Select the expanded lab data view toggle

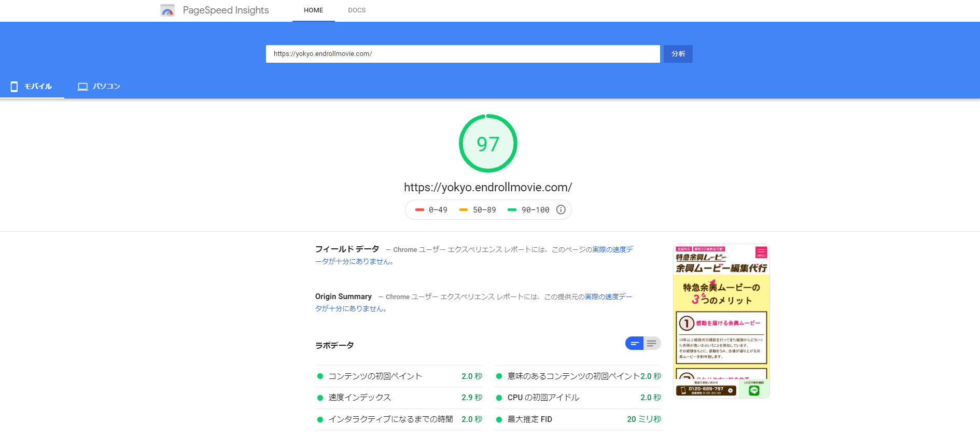(652, 344)
